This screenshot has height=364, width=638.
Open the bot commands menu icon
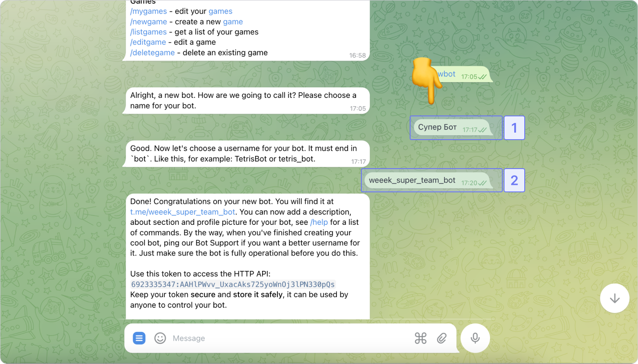[139, 338]
